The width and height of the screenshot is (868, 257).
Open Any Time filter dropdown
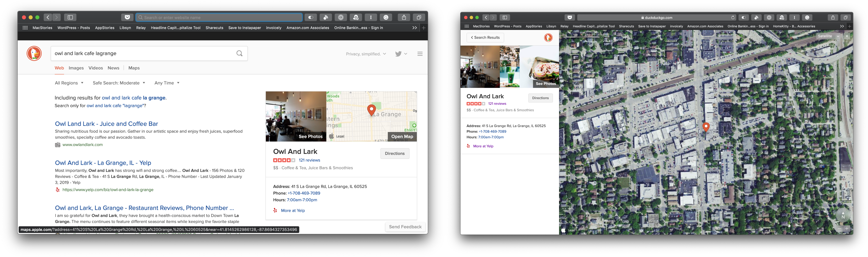pos(167,83)
